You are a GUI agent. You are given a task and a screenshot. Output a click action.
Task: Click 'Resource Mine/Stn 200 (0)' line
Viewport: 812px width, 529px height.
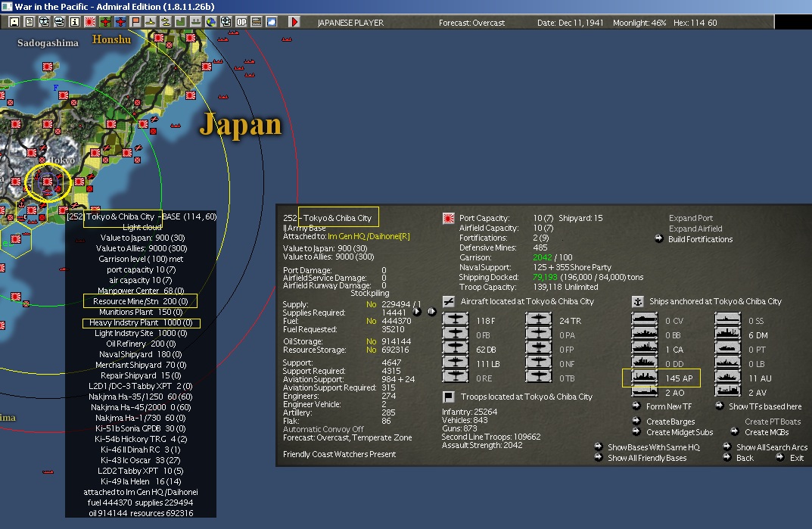(x=140, y=301)
